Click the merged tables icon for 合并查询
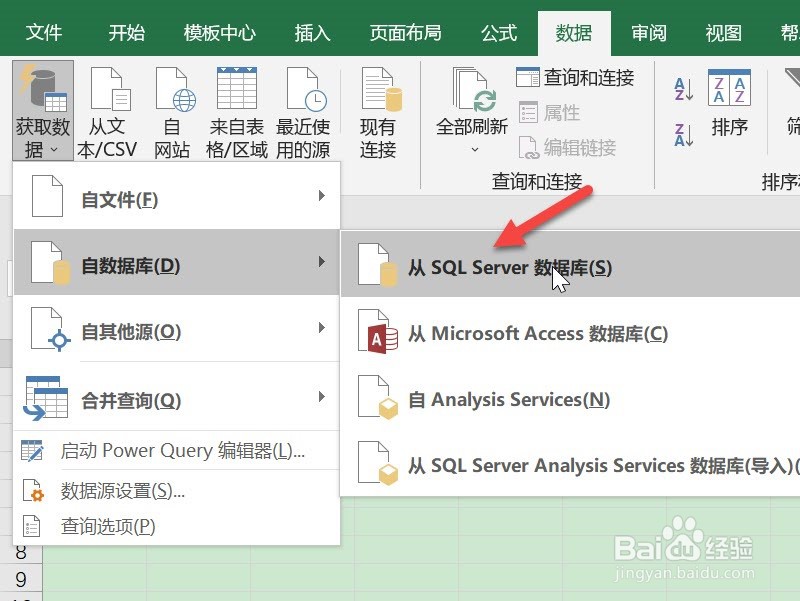The width and height of the screenshot is (800, 601). pos(46,398)
